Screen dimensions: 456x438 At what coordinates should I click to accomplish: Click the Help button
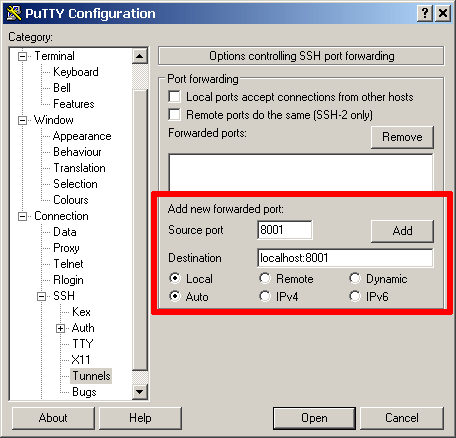click(x=140, y=418)
